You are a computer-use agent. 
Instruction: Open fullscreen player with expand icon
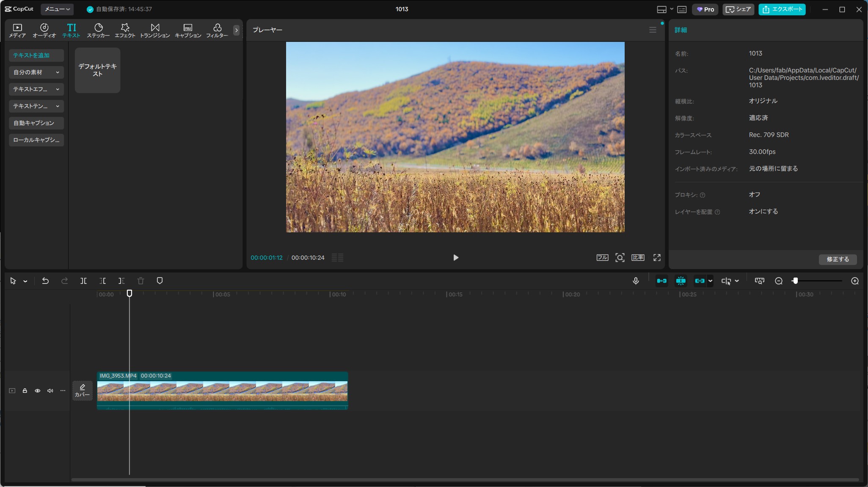pyautogui.click(x=657, y=258)
